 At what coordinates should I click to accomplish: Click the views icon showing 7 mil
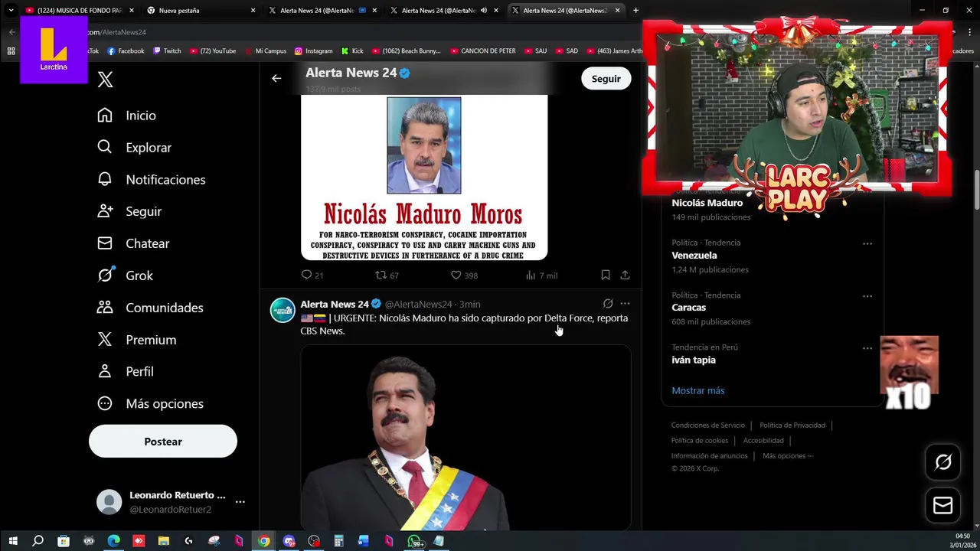coord(530,275)
